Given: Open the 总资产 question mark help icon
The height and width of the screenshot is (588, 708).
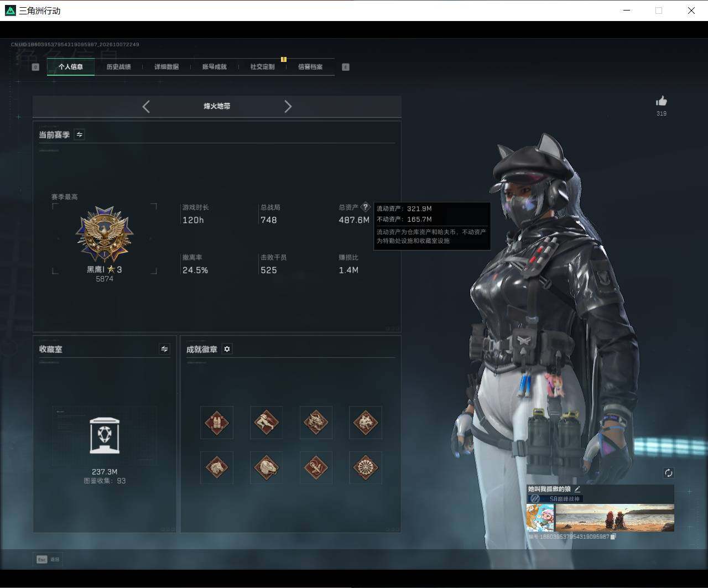Looking at the screenshot, I should pyautogui.click(x=365, y=207).
